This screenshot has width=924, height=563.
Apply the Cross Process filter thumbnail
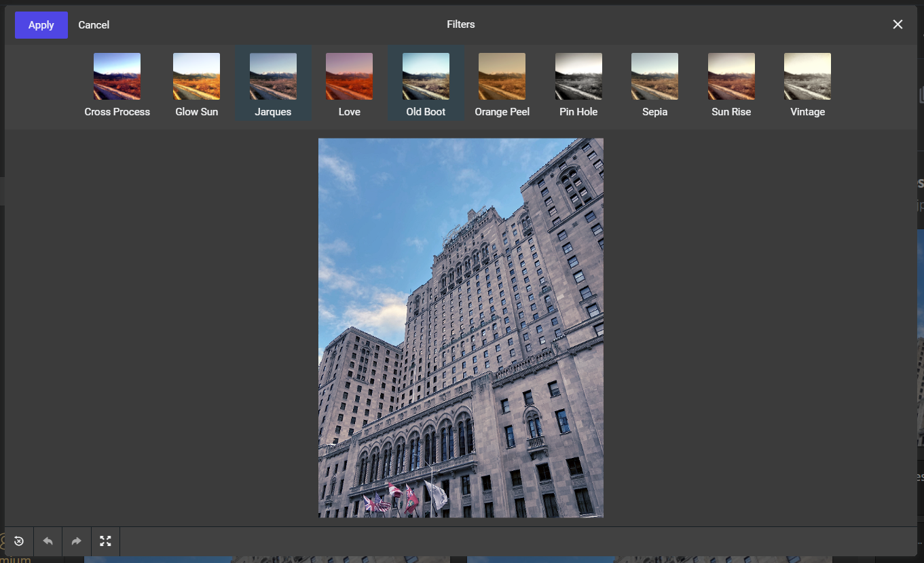coord(117,77)
